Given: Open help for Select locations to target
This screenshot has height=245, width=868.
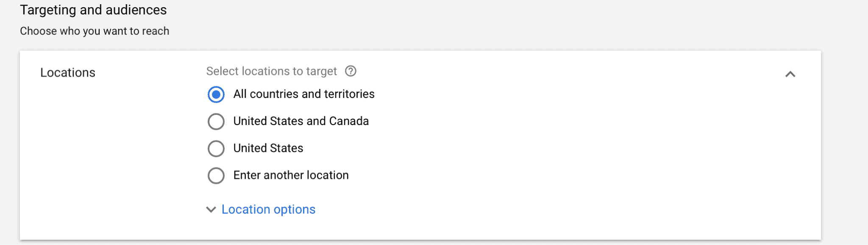Looking at the screenshot, I should [351, 71].
